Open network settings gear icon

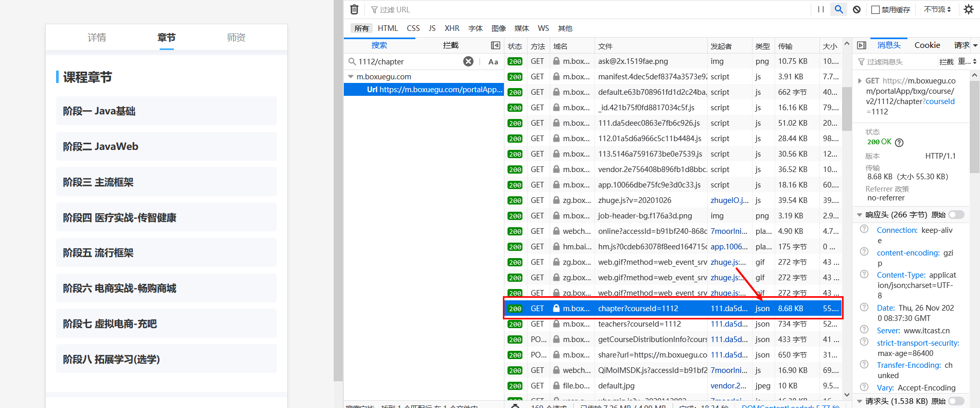[x=968, y=9]
